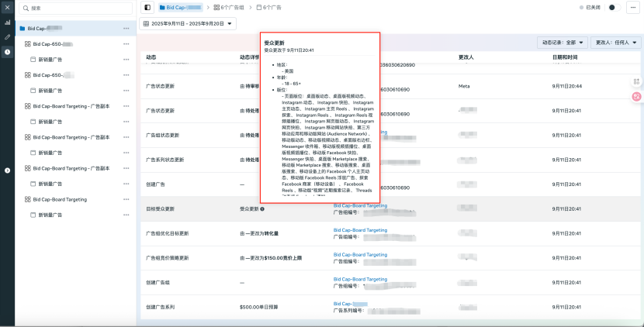Open the 动态记录: 全部 filter dropdown
Screen dimensions: 644x327
pos(563,43)
